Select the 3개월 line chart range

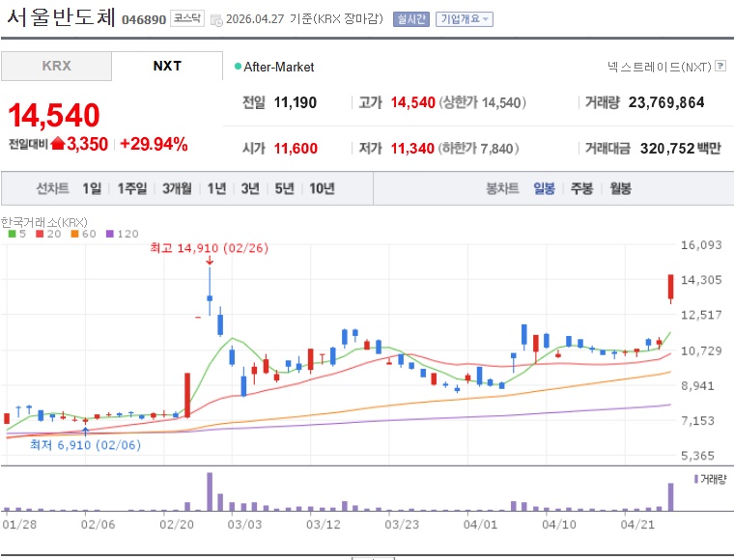pyautogui.click(x=177, y=188)
